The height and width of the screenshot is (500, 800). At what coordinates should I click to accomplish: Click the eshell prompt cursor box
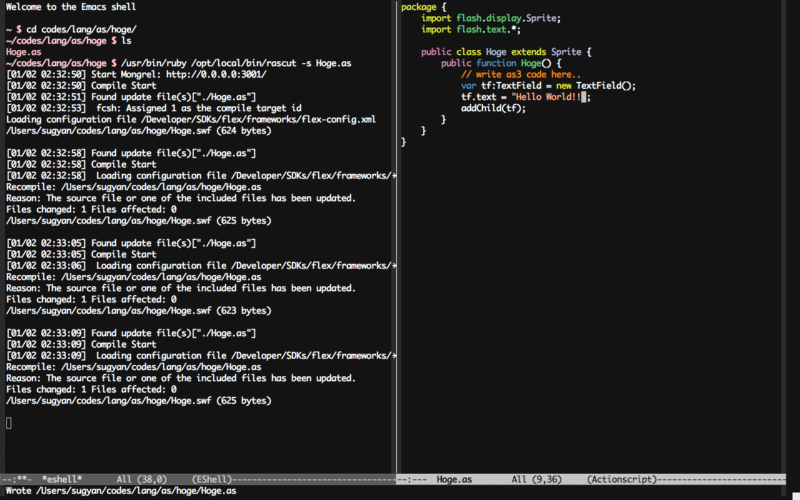coord(9,423)
